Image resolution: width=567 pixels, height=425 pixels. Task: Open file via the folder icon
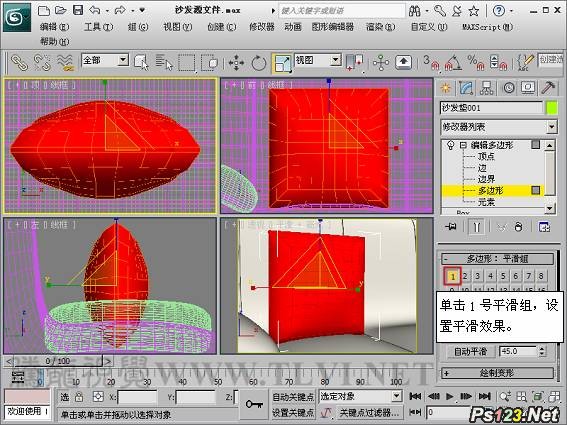pos(60,10)
